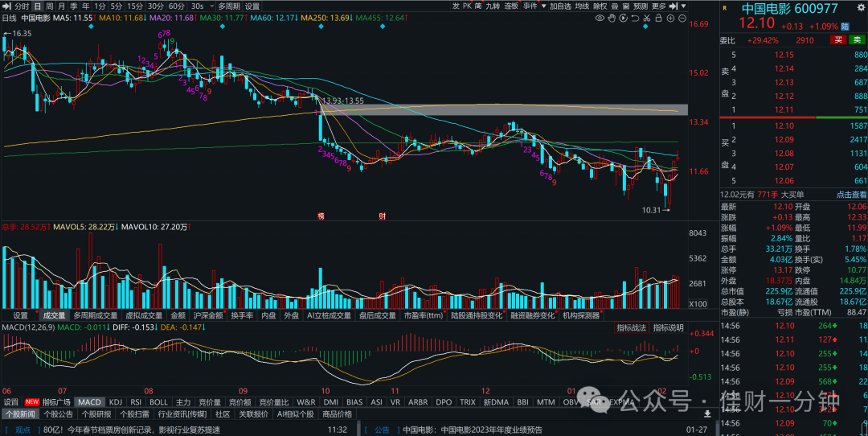Open the 社区 community tab
This screenshot has height=436, width=868.
223,413
